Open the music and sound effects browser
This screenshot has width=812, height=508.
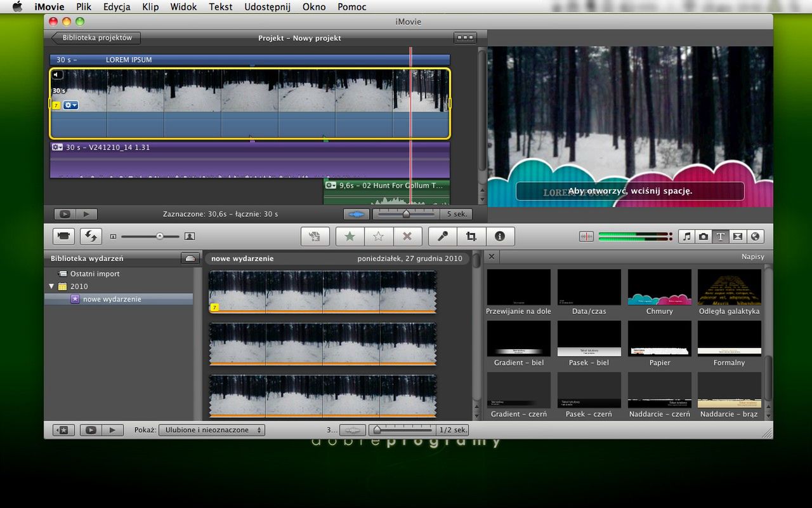click(686, 236)
